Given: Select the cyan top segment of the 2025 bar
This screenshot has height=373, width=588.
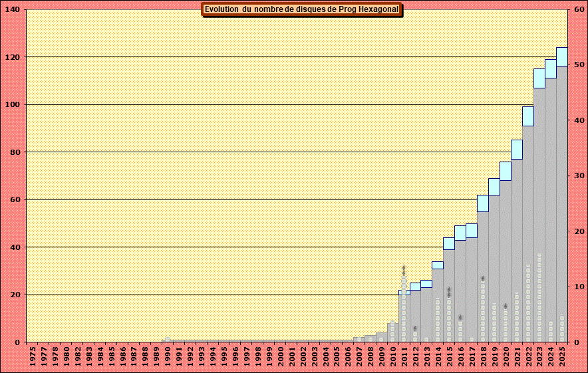Looking at the screenshot, I should click(562, 57).
